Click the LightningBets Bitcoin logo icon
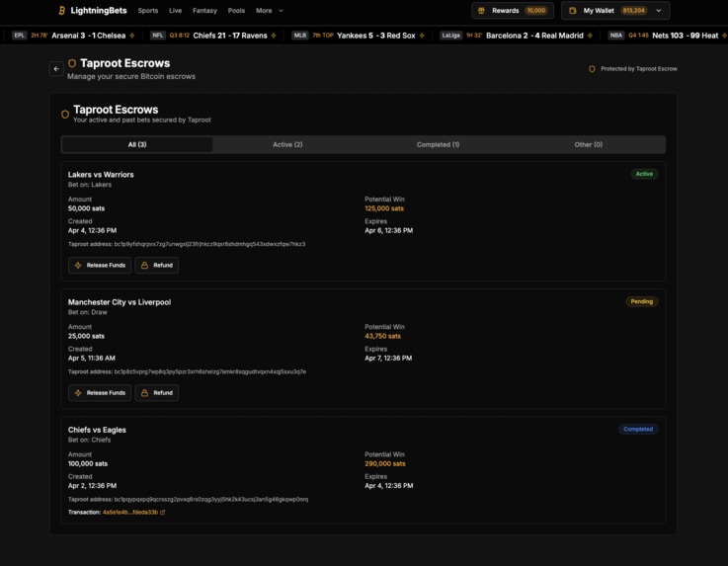The width and height of the screenshot is (728, 566). [62, 11]
